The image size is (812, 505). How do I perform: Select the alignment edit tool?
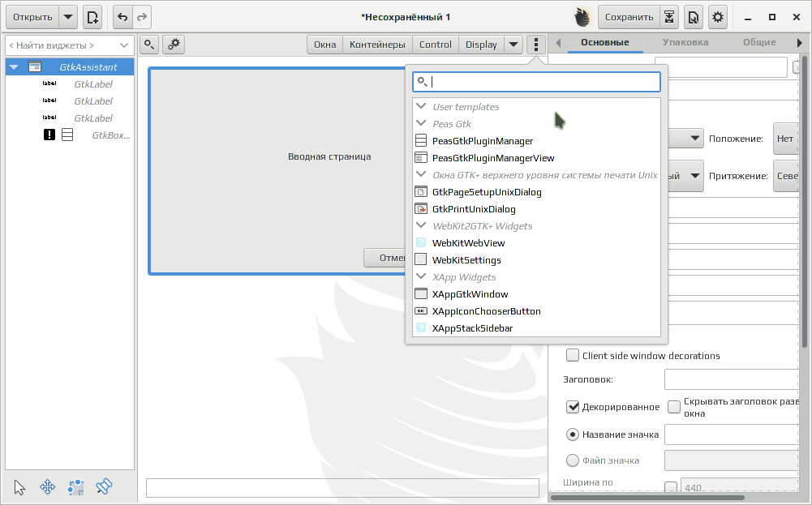[104, 487]
